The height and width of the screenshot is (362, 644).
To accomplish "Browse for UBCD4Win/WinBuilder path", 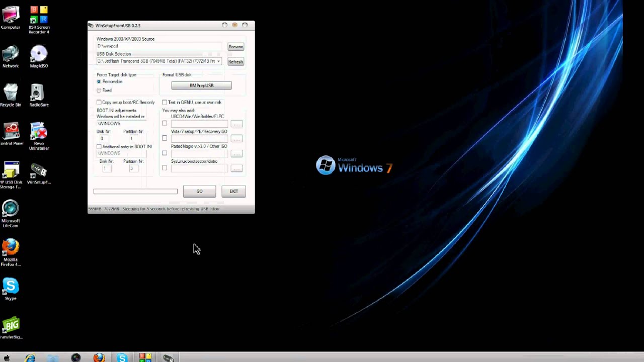I will coord(236,124).
